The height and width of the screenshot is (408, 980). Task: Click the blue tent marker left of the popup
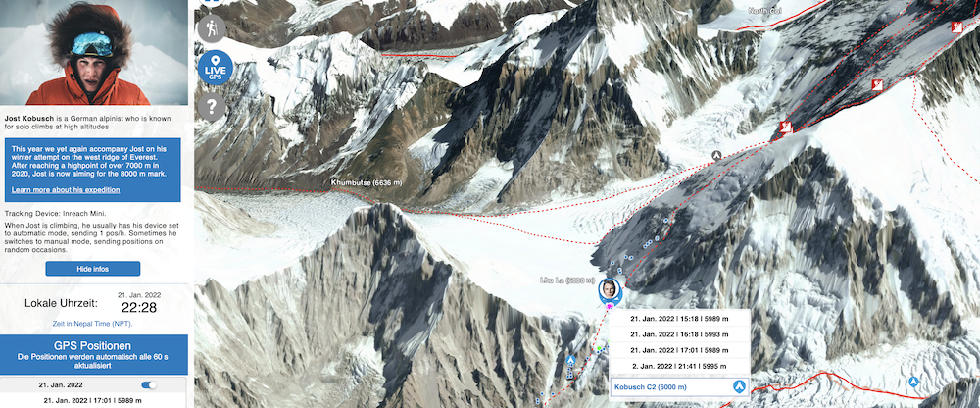pyautogui.click(x=570, y=361)
